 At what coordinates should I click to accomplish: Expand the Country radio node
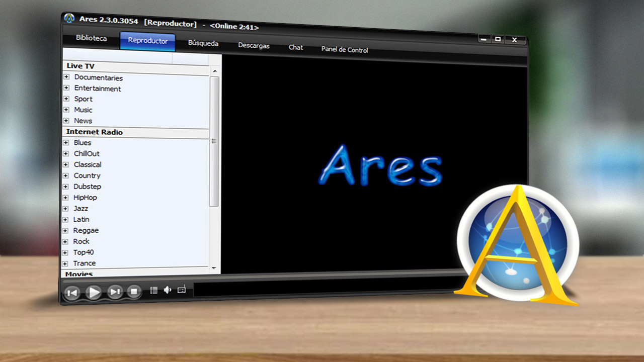tap(66, 175)
